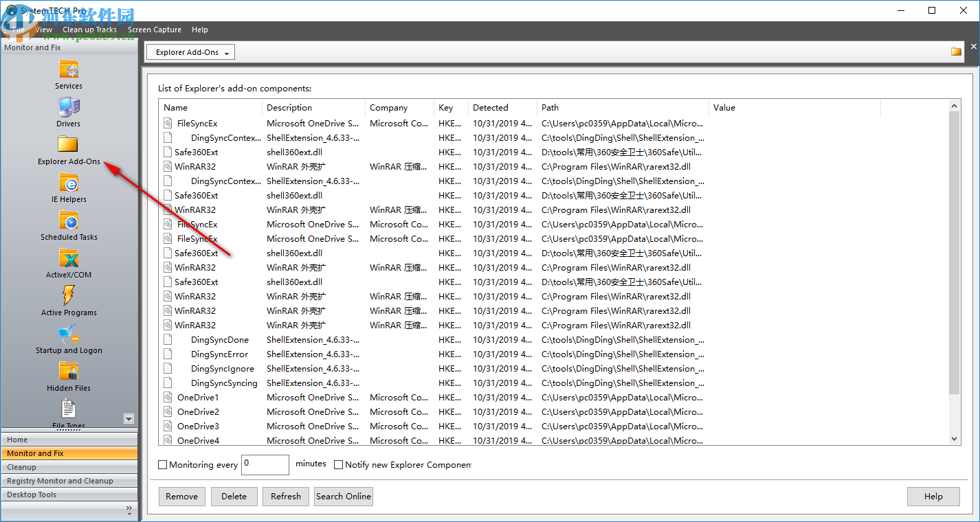The width and height of the screenshot is (980, 522).
Task: Open the Clean up Tracks menu
Action: click(x=89, y=30)
